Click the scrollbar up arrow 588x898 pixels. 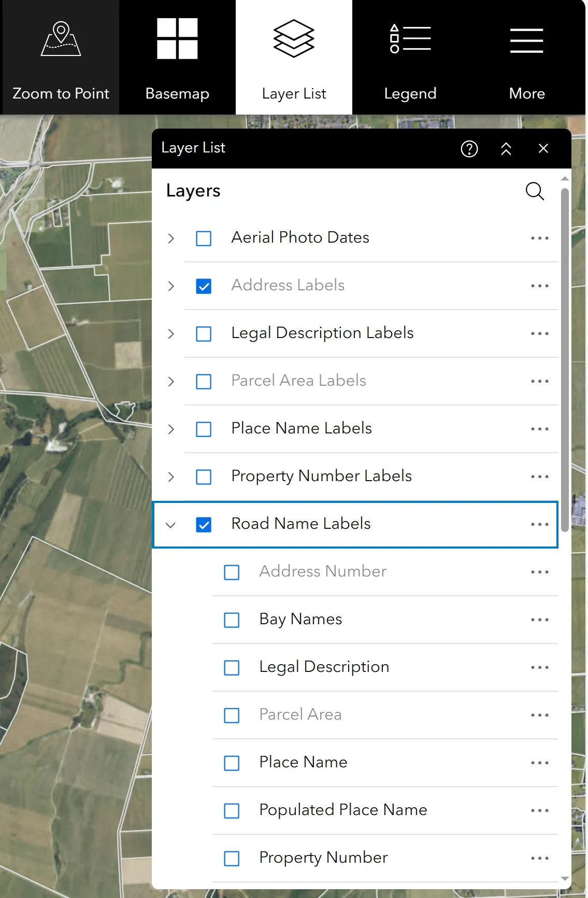565,178
